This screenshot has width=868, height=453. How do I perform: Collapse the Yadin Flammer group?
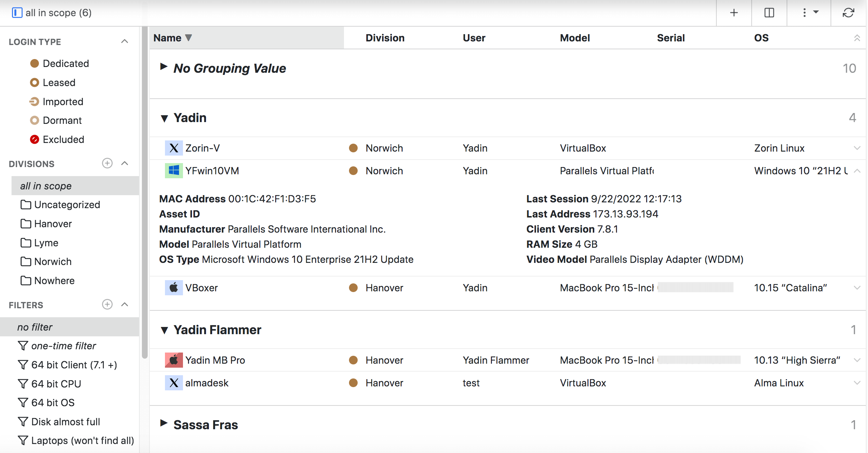point(165,330)
